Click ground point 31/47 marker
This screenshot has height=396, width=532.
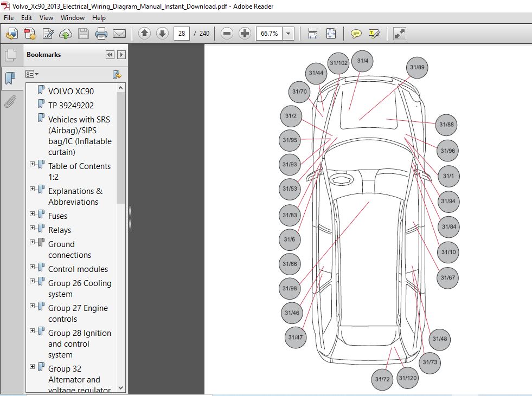click(295, 337)
